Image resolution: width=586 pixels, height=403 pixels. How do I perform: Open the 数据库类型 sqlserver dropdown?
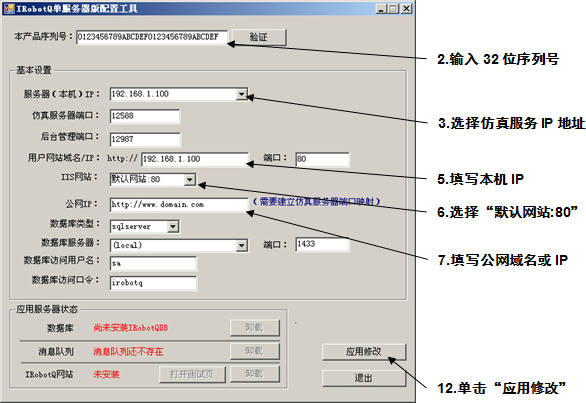click(173, 226)
